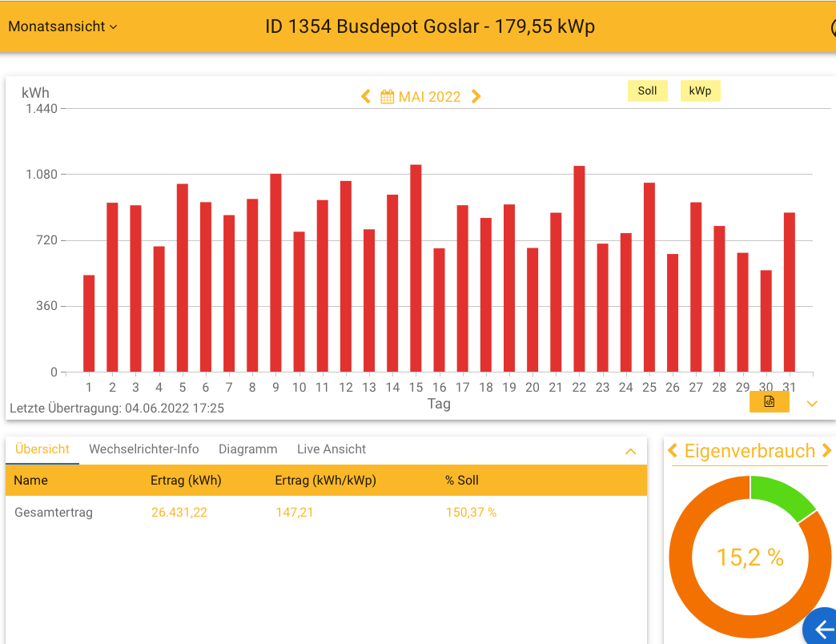Toggle the Soll series in chart

pyautogui.click(x=647, y=91)
